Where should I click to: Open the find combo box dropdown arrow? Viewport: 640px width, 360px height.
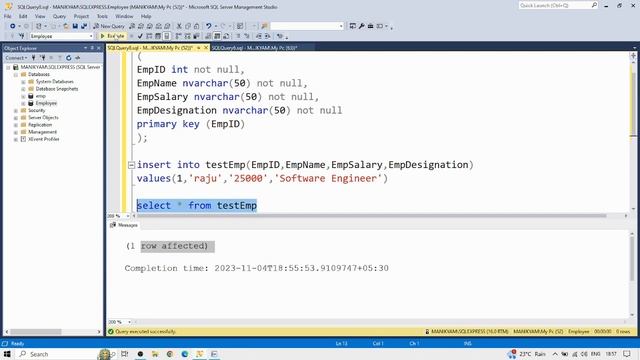tap(341, 26)
